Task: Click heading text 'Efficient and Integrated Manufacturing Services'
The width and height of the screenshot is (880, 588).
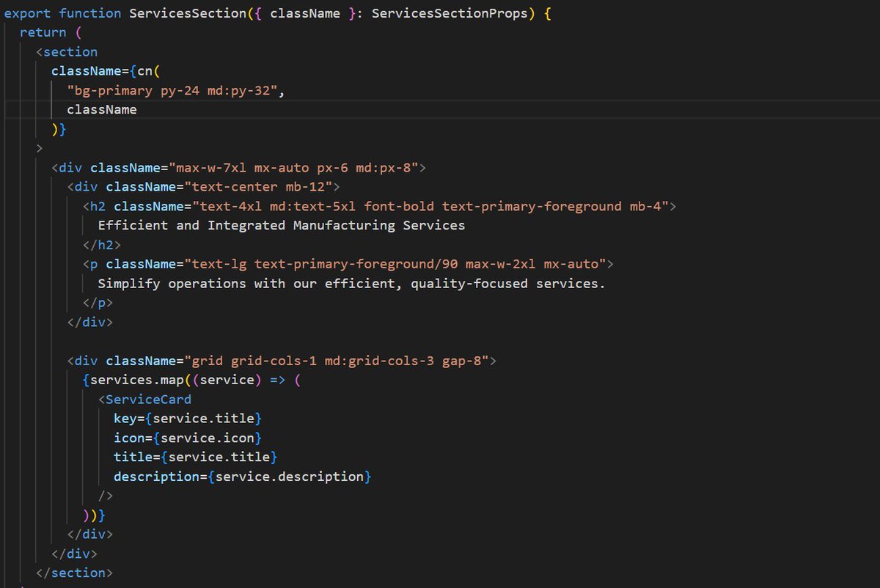Action: pyautogui.click(x=282, y=226)
